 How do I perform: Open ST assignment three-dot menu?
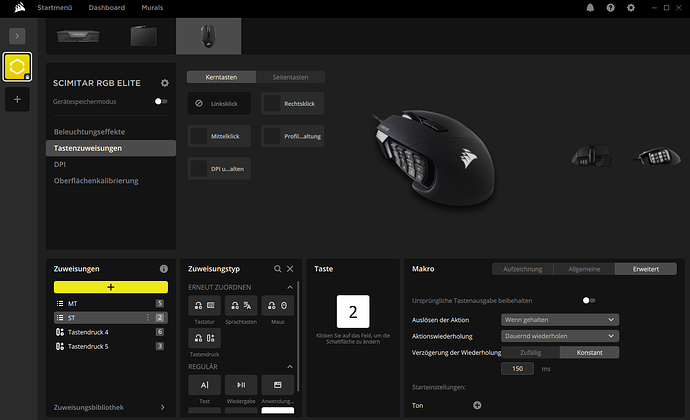coord(148,317)
